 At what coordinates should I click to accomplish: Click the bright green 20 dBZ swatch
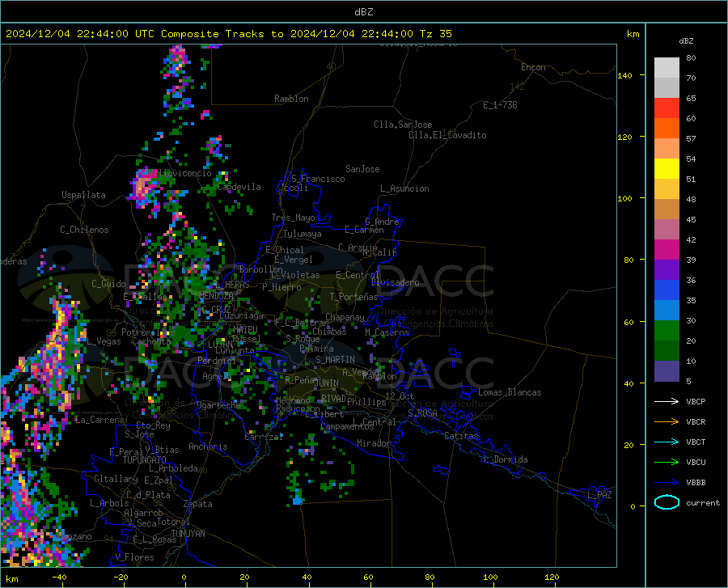[667, 331]
